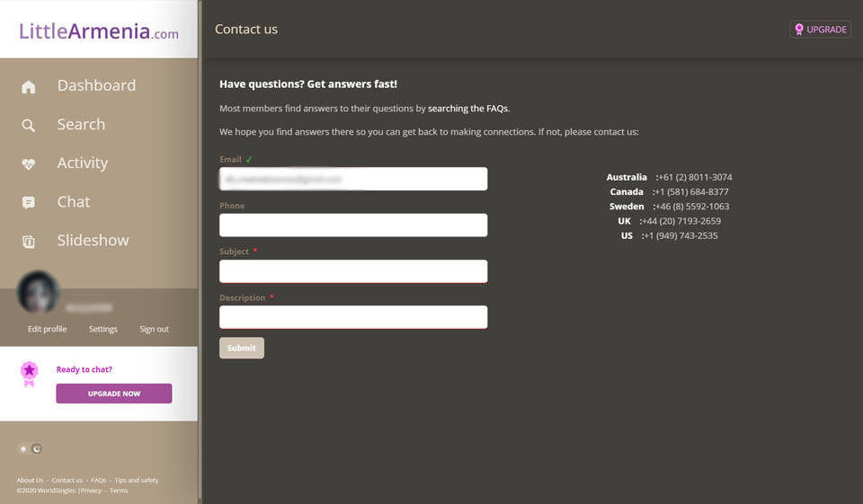
Task: Focus the Phone input field
Action: (353, 225)
